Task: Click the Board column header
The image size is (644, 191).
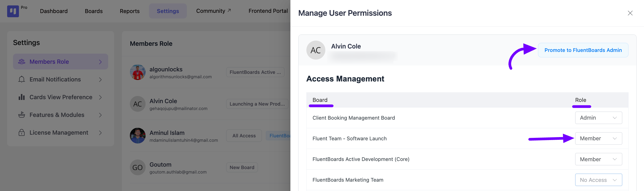Action: click(320, 100)
